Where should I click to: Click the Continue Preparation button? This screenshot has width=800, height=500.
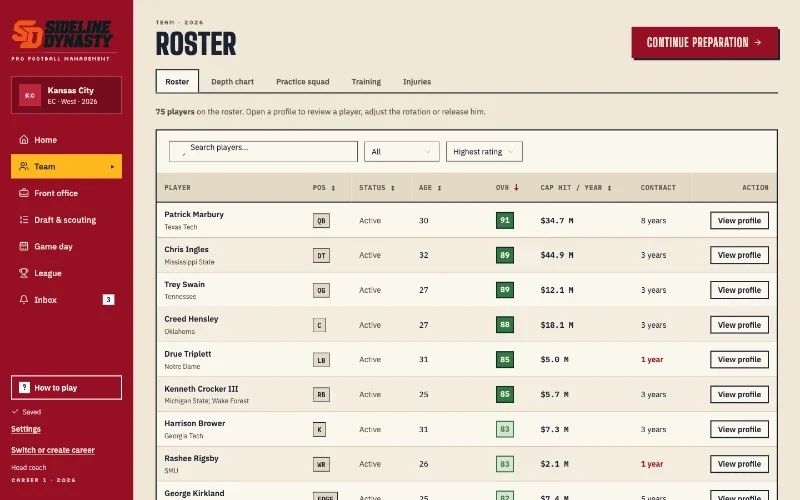[x=705, y=42]
